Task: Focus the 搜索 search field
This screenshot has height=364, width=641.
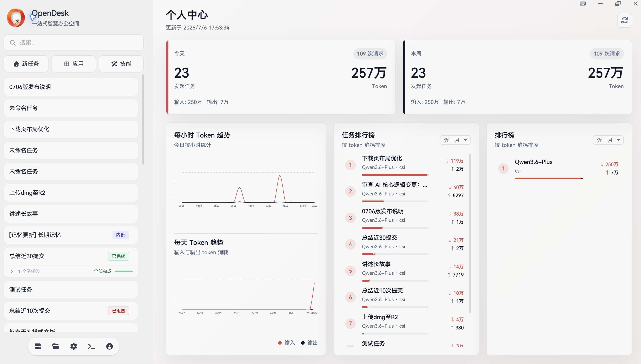Action: click(74, 43)
